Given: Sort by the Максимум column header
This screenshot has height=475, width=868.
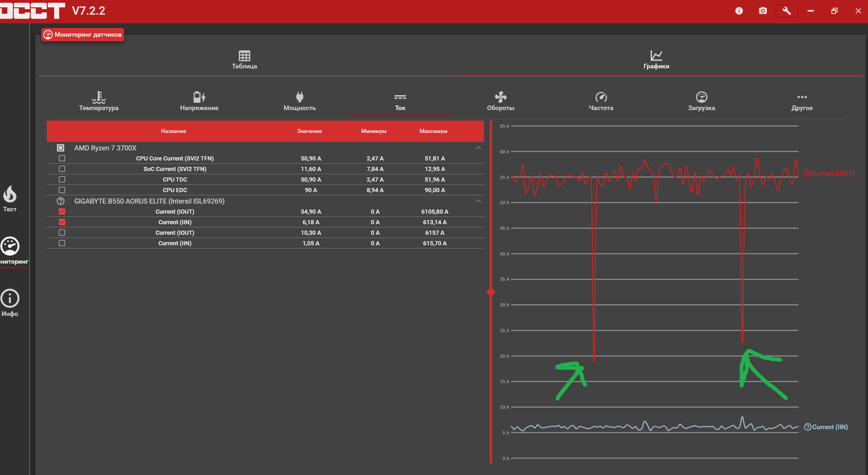Looking at the screenshot, I should pos(433,131).
